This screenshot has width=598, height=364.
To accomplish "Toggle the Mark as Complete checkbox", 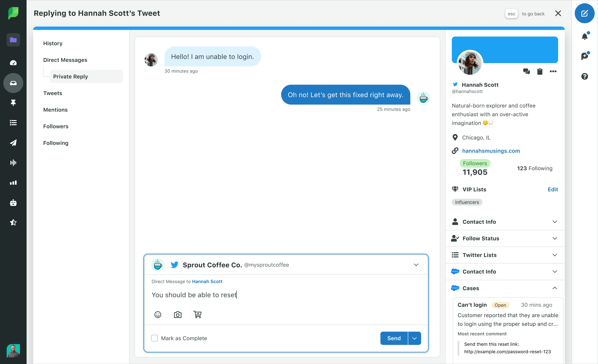I will 155,338.
